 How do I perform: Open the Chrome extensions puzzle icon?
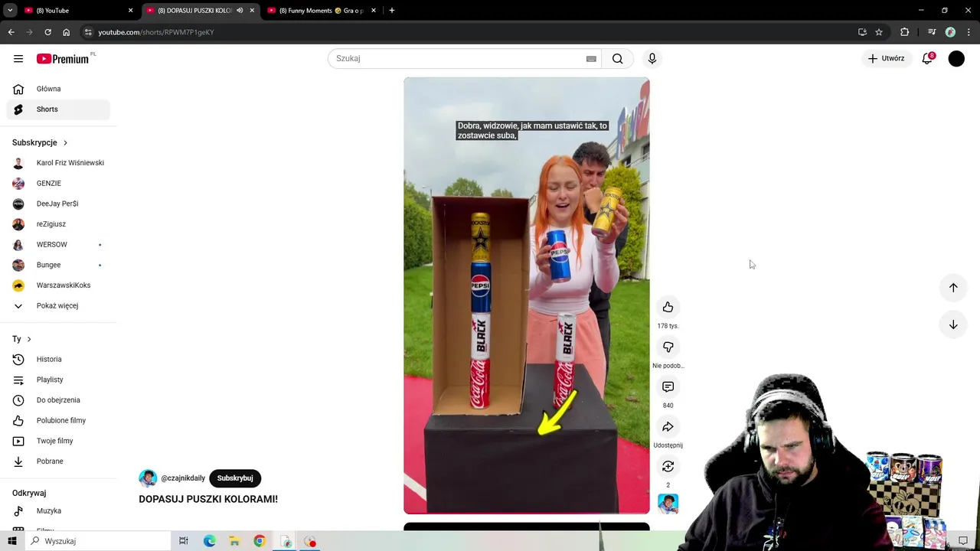click(905, 32)
